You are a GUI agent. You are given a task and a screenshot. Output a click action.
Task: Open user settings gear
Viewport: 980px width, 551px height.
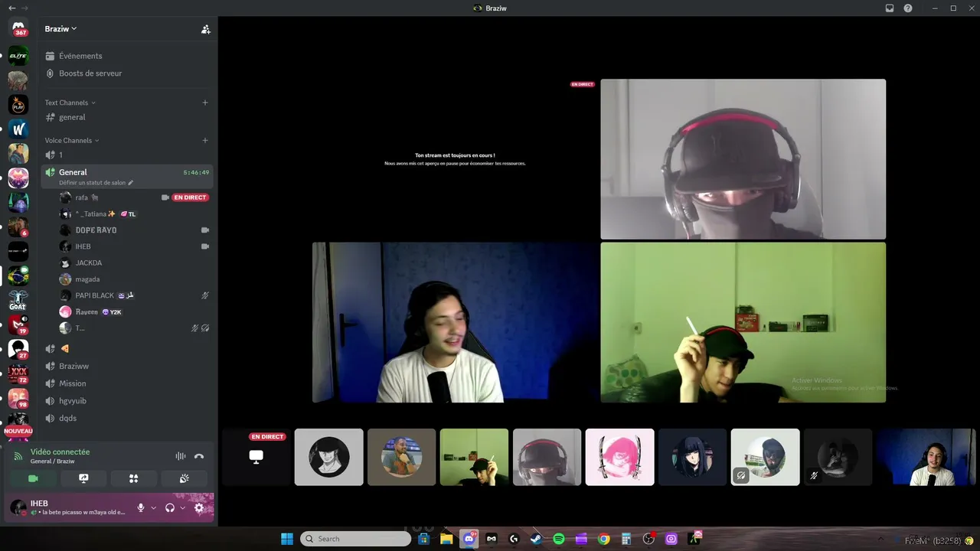(199, 507)
